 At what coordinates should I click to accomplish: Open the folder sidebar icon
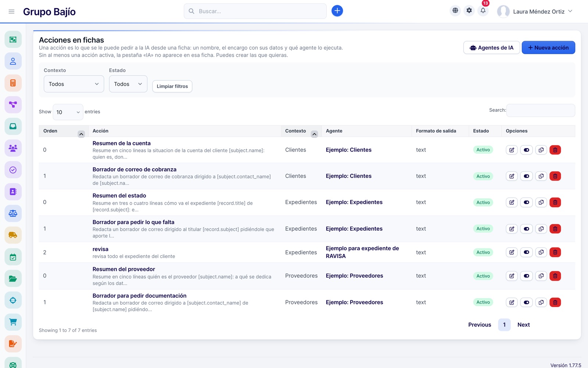point(13,279)
